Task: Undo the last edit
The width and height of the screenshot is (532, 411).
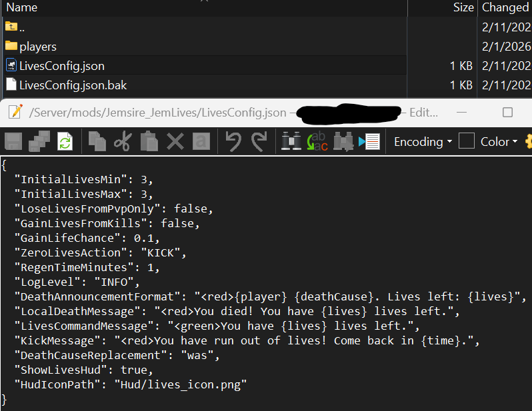Action: [x=233, y=141]
